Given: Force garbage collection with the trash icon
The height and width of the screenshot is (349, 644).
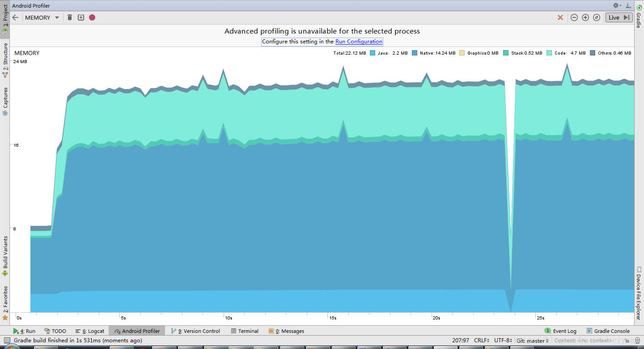Looking at the screenshot, I should [x=70, y=17].
